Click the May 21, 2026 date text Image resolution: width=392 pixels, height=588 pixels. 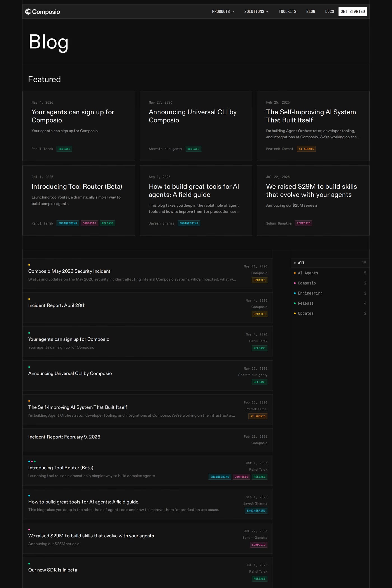click(256, 267)
